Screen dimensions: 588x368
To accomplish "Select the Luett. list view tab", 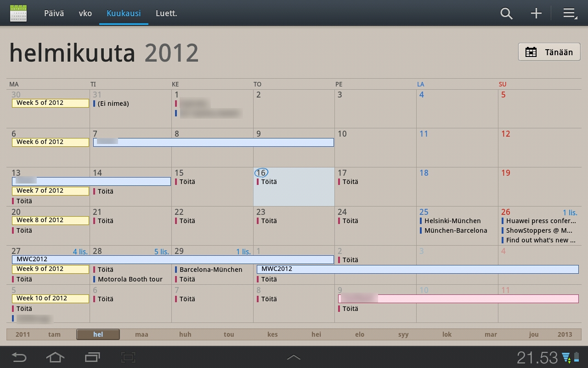I will click(166, 13).
